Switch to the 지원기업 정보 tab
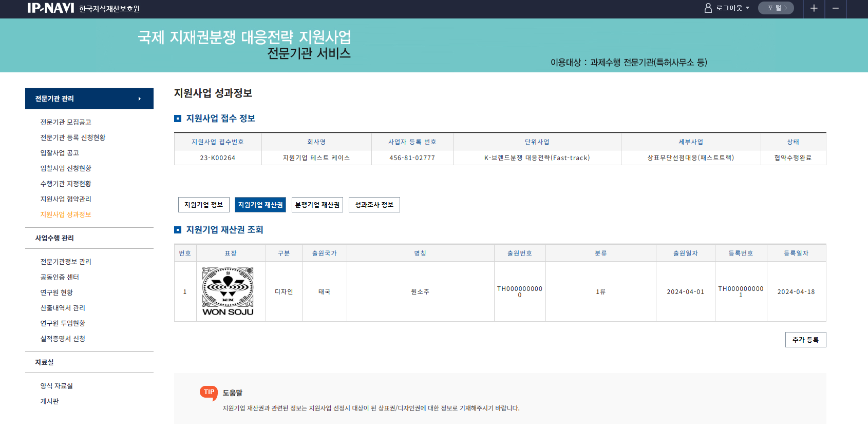This screenshot has height=431, width=868. click(203, 205)
